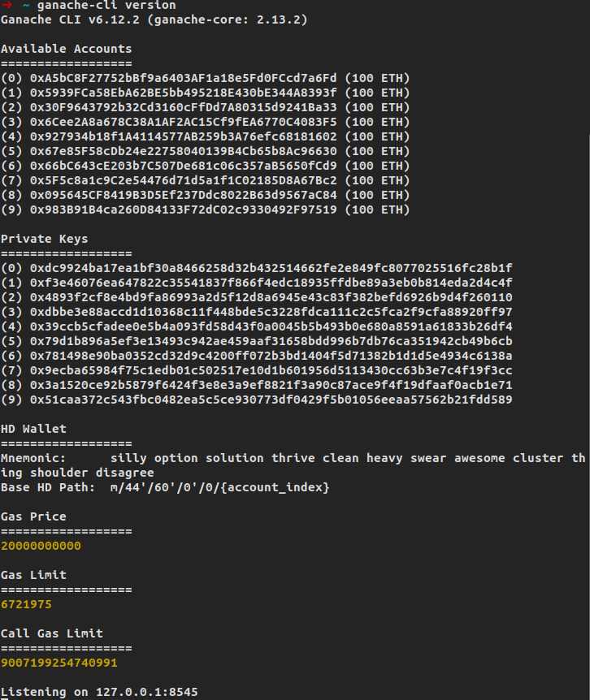Select account (3) address 0x6Cee2A8a678C38A1AF2AC15Cf9fEA6770C4083F5

pyautogui.click(x=183, y=122)
